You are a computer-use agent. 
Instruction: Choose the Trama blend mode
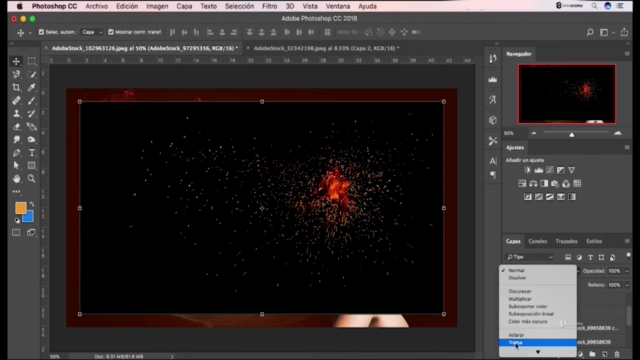[x=538, y=342]
